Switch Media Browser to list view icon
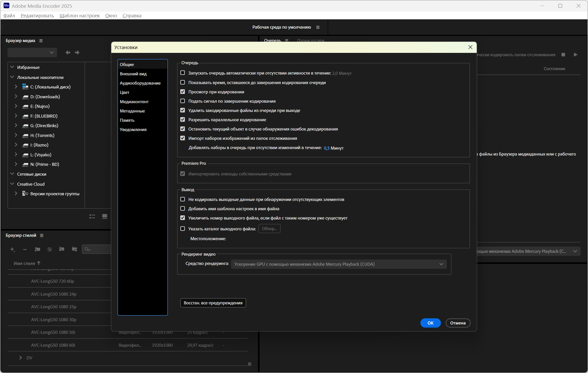588x373 pixels. tap(92, 216)
